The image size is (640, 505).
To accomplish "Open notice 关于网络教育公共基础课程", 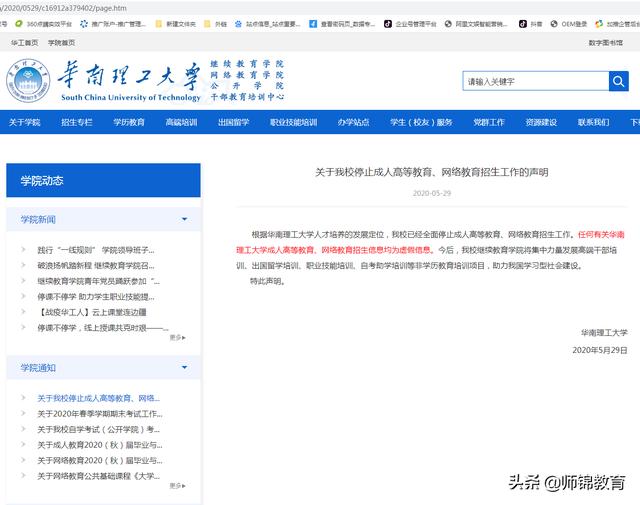I will (x=98, y=476).
